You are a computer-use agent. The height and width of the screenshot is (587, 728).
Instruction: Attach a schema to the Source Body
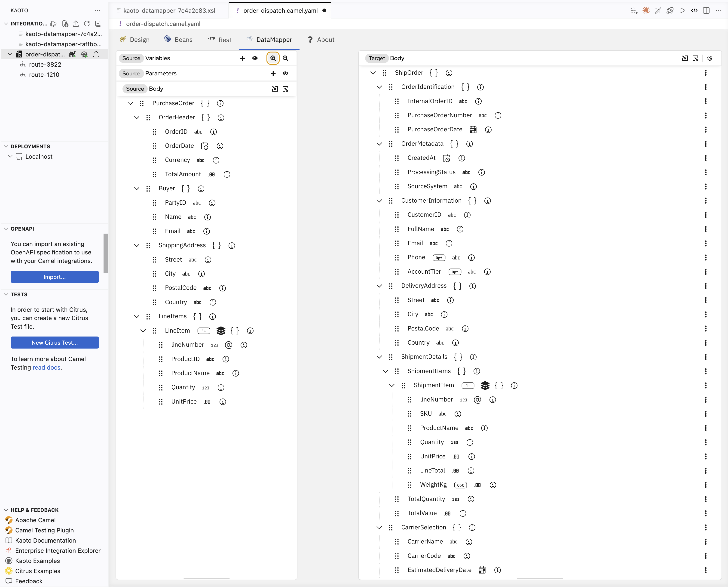(x=275, y=89)
